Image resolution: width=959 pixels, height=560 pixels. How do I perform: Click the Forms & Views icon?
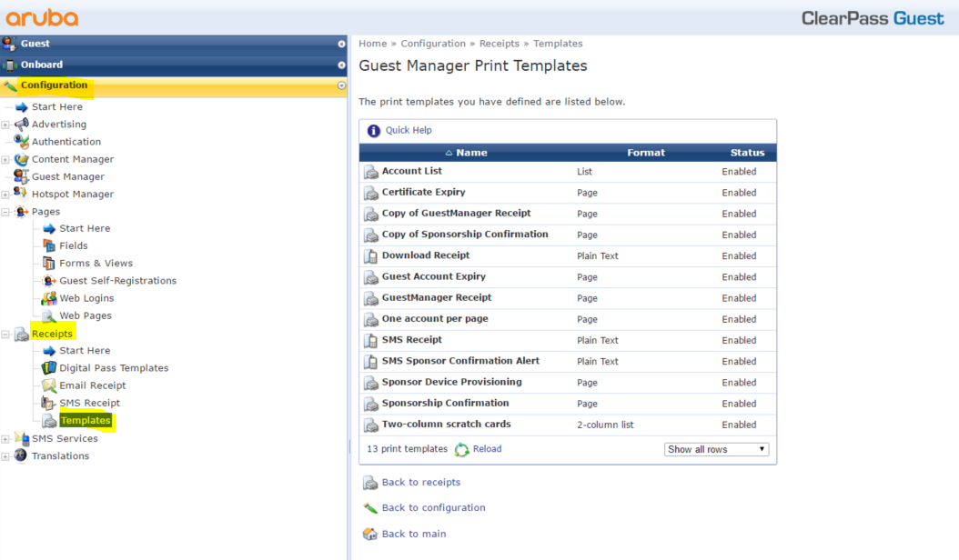(x=49, y=264)
